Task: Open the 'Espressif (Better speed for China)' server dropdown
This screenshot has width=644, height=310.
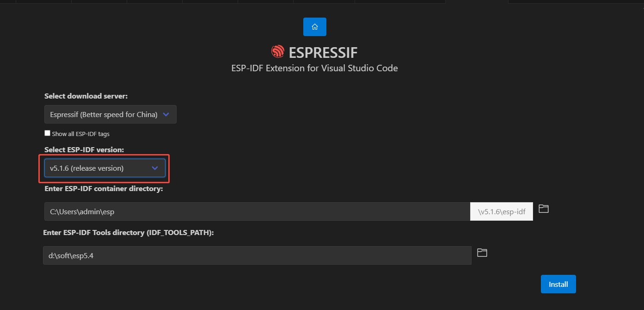Action: (104, 114)
